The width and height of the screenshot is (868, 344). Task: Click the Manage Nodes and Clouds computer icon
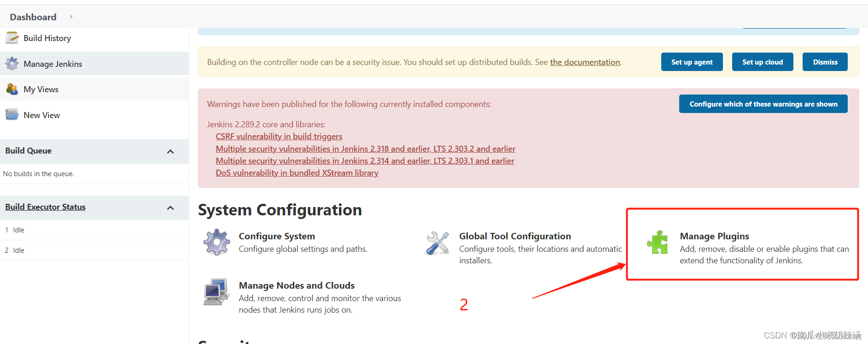click(216, 291)
